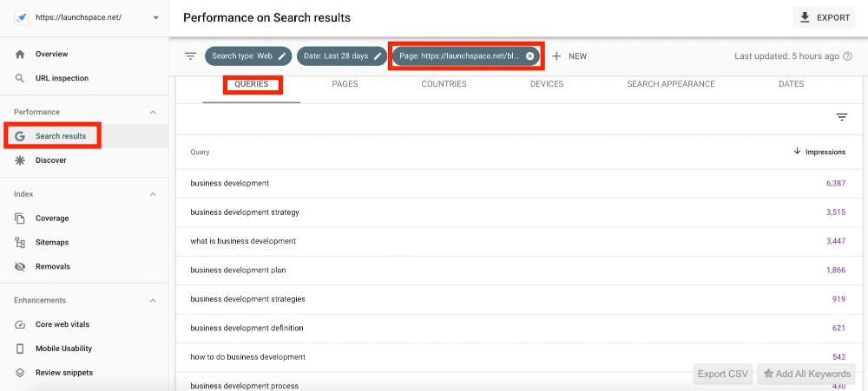Image resolution: width=868 pixels, height=391 pixels.
Task: Select the QUERIES tab
Action: coord(252,84)
